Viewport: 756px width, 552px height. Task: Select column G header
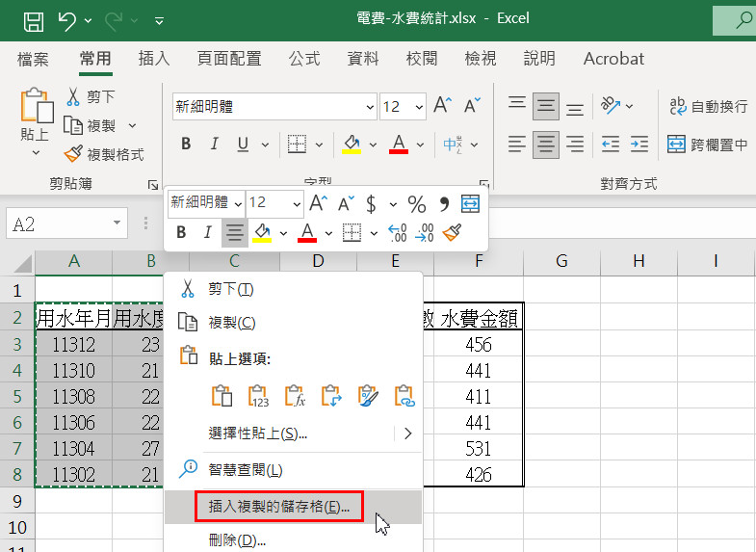(x=561, y=261)
